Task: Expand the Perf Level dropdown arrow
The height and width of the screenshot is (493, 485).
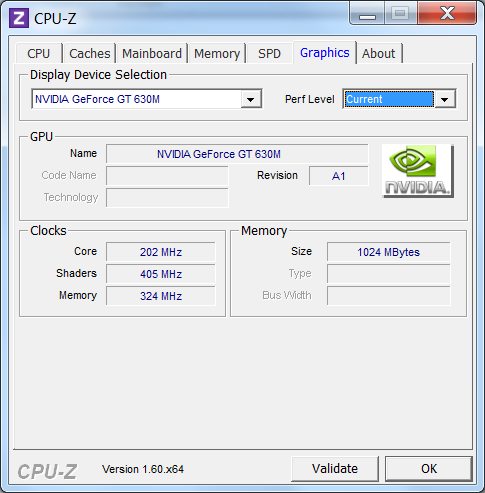Action: coord(445,99)
